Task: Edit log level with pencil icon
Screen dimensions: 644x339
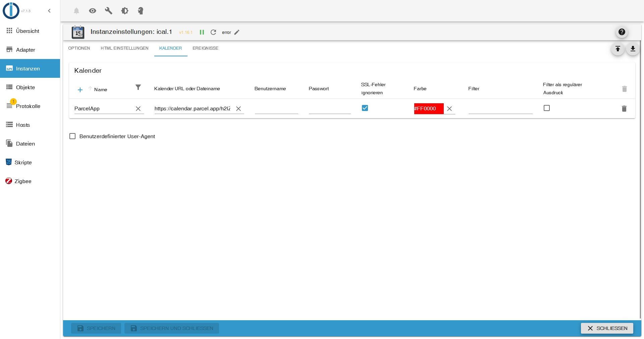Action: (237, 32)
